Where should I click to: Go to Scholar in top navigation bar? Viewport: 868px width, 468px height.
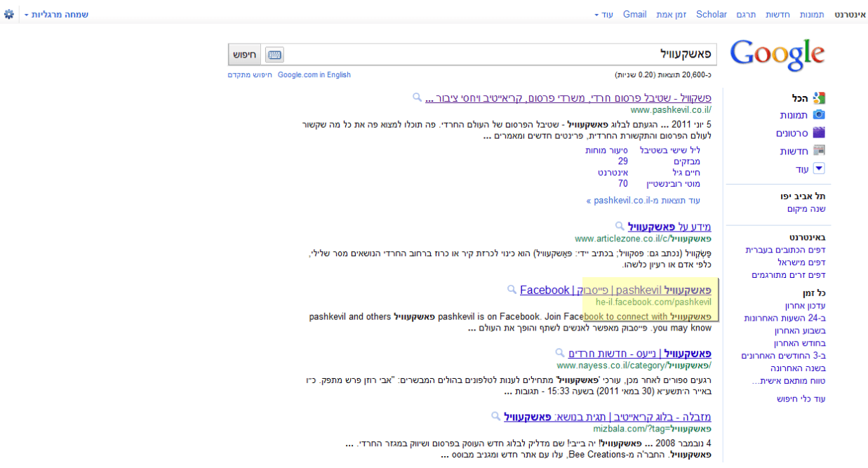point(711,15)
